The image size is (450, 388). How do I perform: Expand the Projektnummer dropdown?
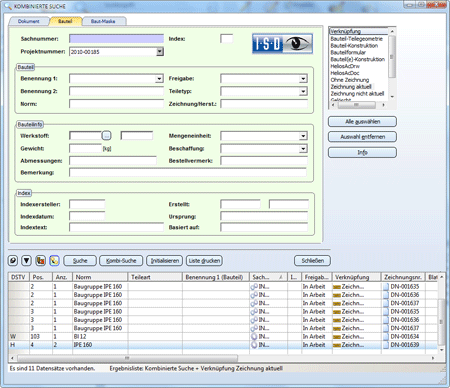[160, 52]
